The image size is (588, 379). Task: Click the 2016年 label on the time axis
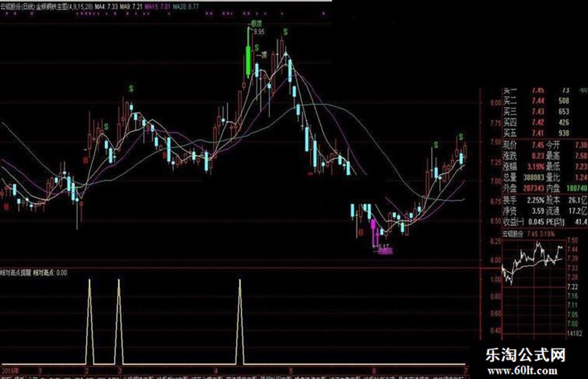point(11,371)
